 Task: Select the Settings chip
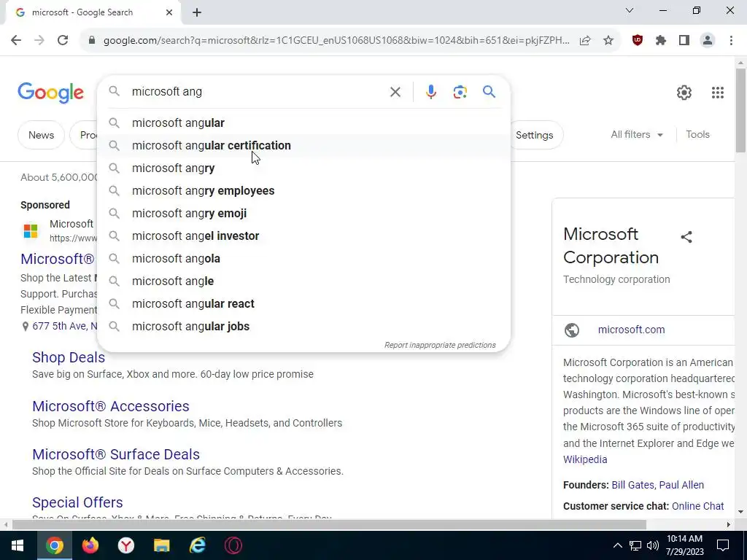(x=534, y=135)
